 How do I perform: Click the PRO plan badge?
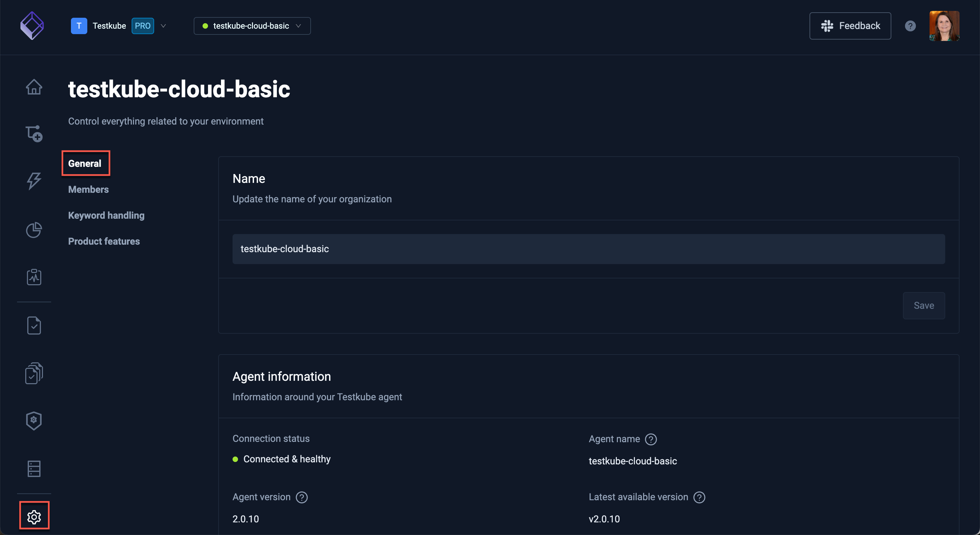143,26
